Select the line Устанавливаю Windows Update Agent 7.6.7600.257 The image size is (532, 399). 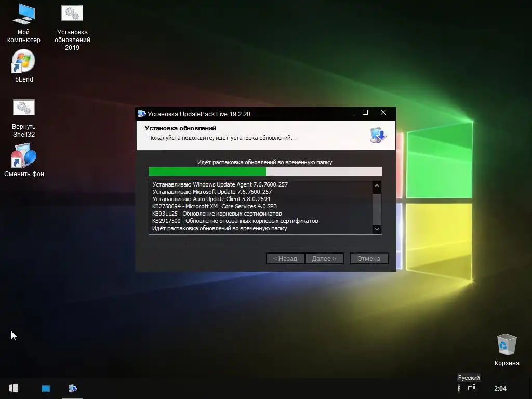click(220, 184)
